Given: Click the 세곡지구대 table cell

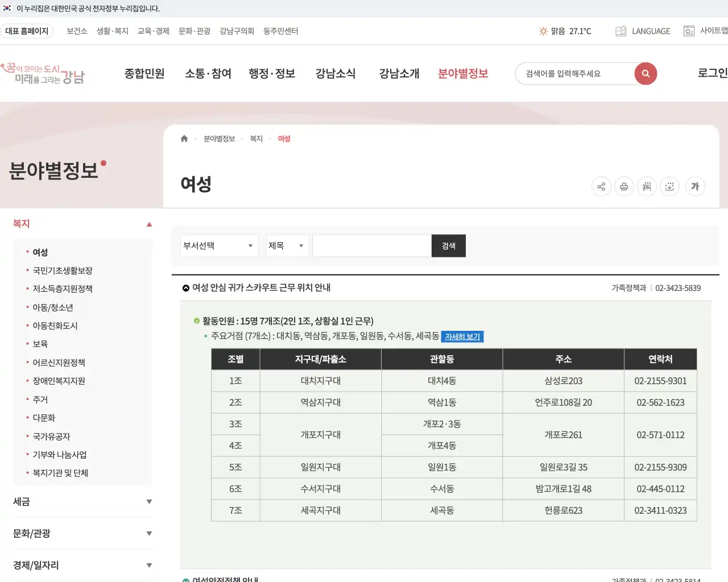Looking at the screenshot, I should click(x=321, y=510).
